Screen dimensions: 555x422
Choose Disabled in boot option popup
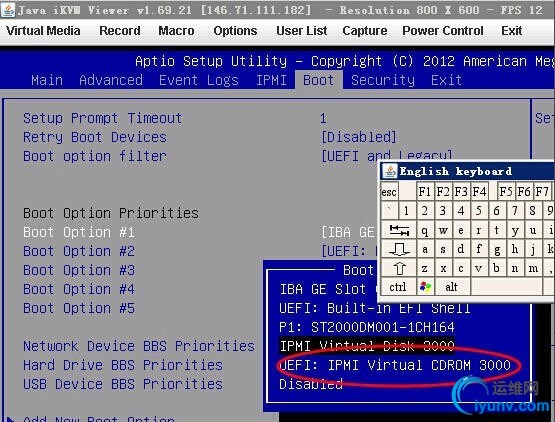[x=311, y=384]
